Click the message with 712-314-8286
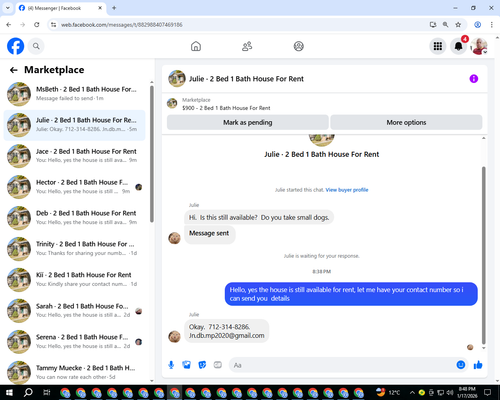Viewport: 500px width, 400px height. tap(227, 331)
